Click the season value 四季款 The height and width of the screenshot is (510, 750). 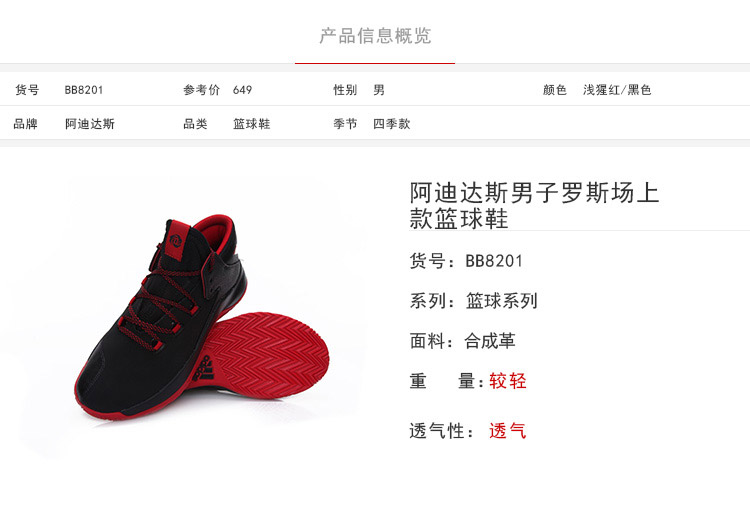(x=392, y=124)
